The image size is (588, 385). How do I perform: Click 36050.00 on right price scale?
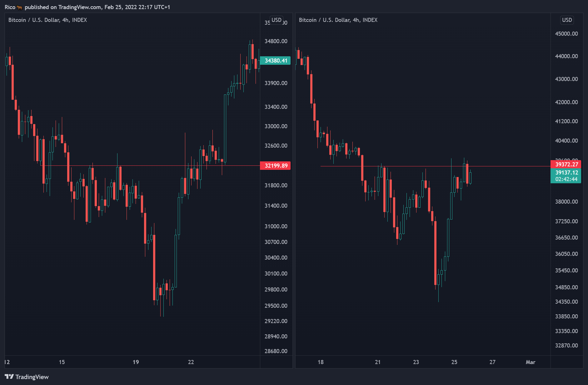coord(566,254)
